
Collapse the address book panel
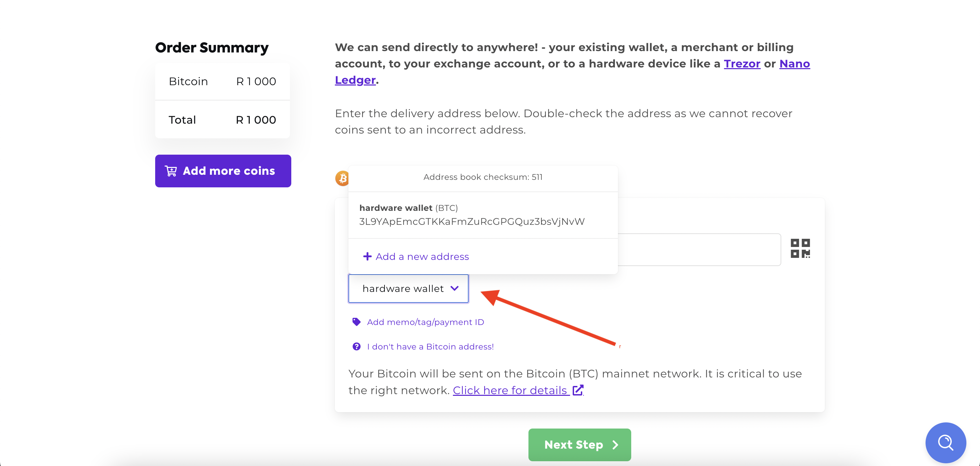[x=454, y=289]
